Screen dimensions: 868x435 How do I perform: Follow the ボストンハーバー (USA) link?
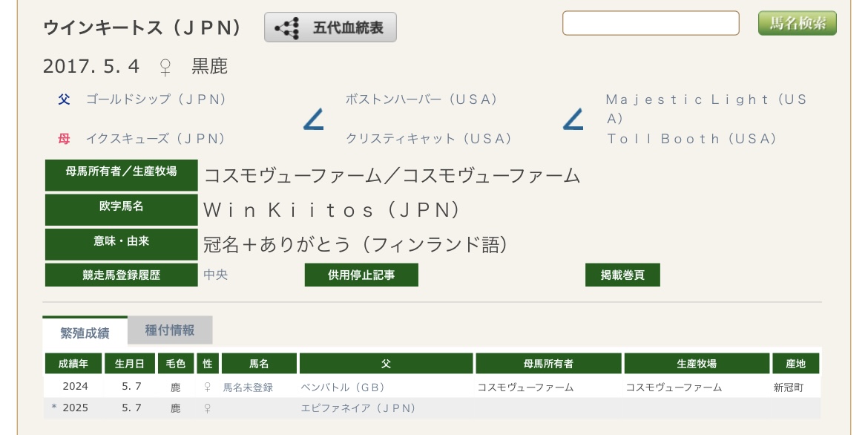coord(421,99)
